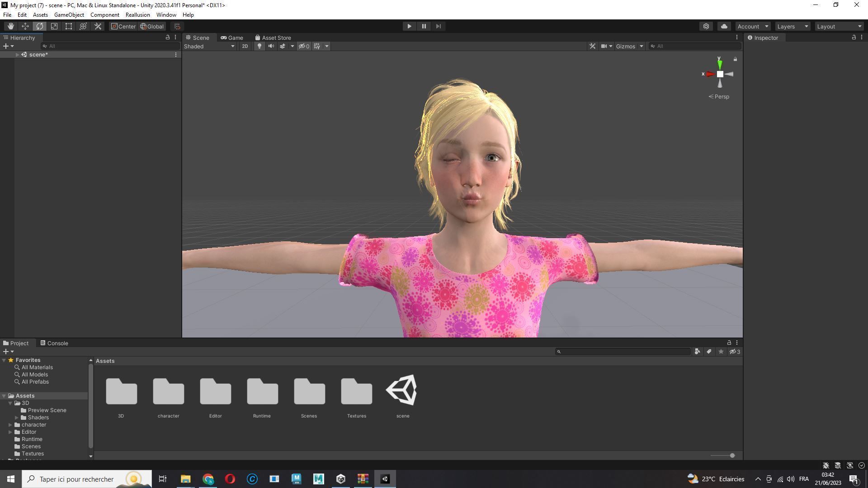
Task: Toggle scene lighting
Action: click(259, 46)
